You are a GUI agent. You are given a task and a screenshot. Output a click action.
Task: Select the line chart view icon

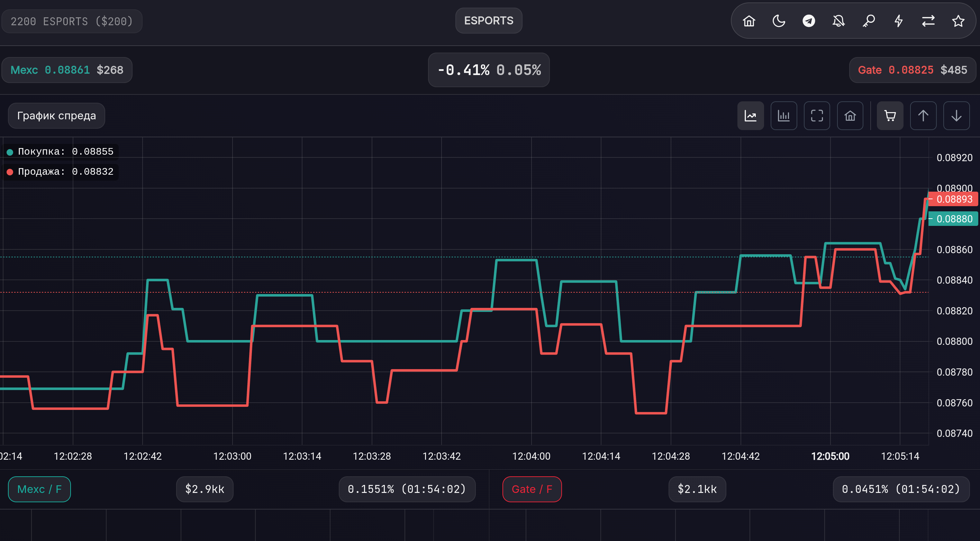coord(750,116)
